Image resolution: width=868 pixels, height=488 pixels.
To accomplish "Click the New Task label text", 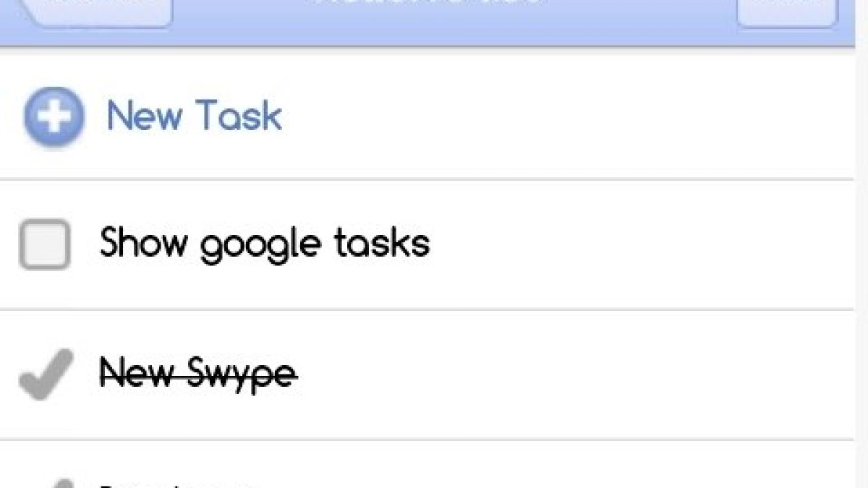I will [194, 116].
